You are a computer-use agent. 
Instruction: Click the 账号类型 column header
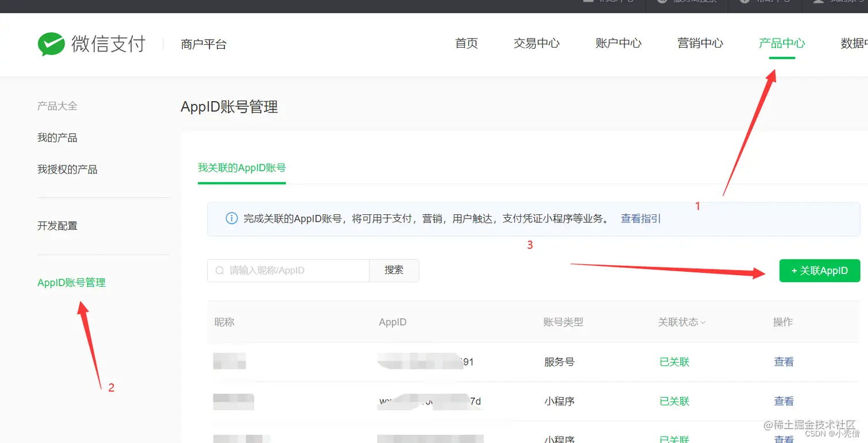pos(563,322)
